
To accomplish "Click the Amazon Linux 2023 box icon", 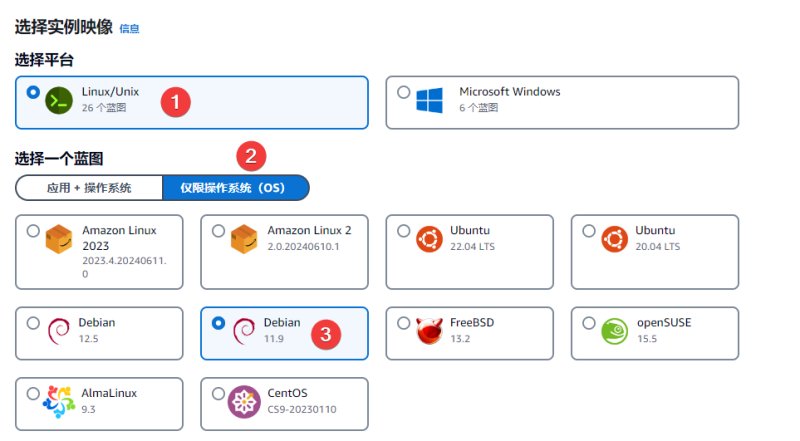I will 59,239.
